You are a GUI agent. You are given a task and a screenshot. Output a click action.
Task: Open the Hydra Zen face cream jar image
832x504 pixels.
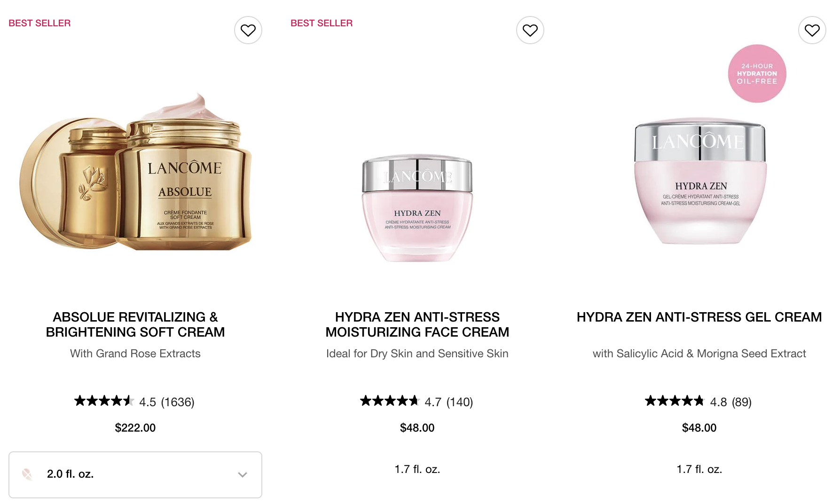click(x=417, y=208)
